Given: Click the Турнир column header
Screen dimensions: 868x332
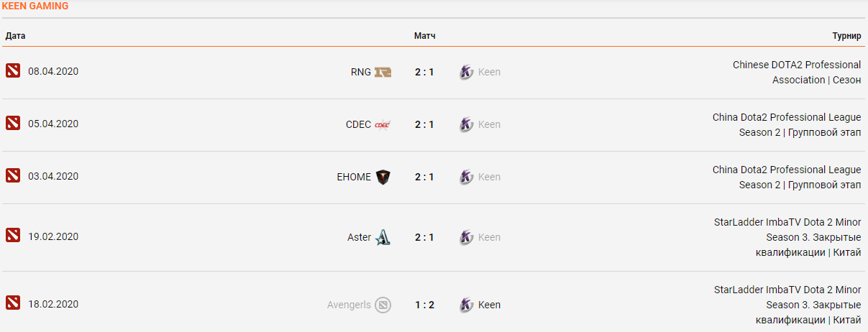Looking at the screenshot, I should [846, 36].
